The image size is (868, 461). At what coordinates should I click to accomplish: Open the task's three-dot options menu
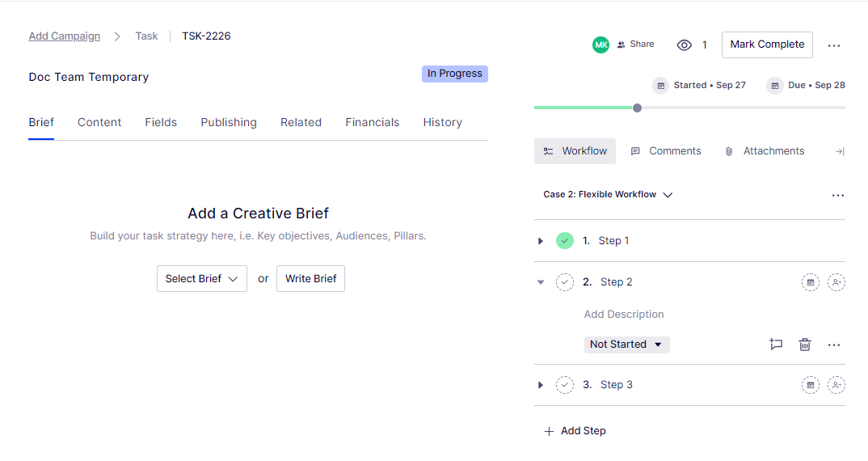(834, 46)
